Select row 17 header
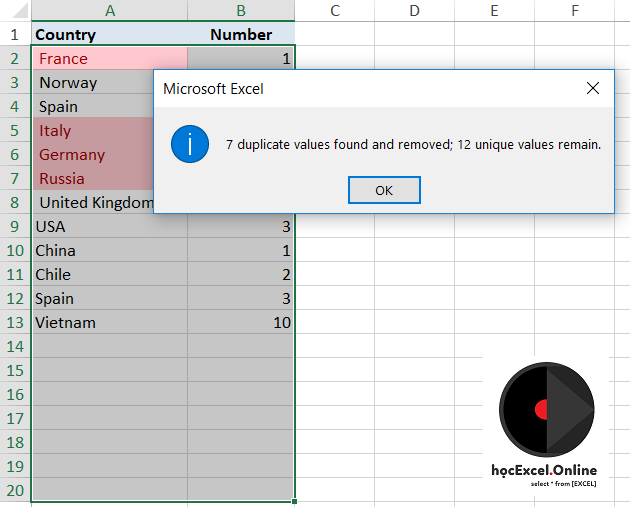630x507 pixels. (x=15, y=418)
